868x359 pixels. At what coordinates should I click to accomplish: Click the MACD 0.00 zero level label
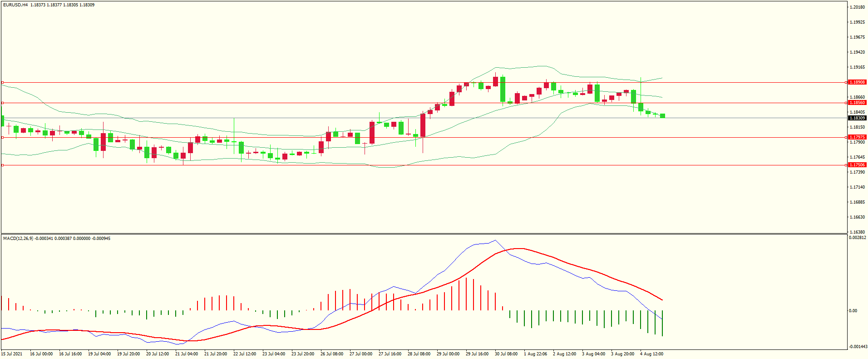pos(853,311)
